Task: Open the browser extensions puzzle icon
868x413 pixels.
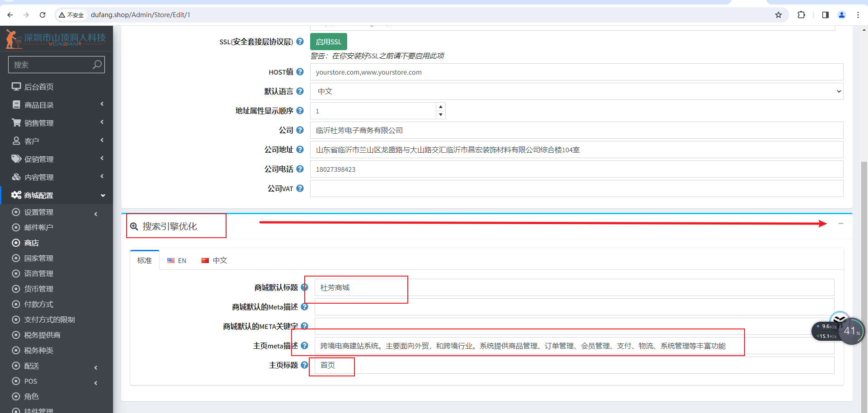Action: [x=801, y=15]
